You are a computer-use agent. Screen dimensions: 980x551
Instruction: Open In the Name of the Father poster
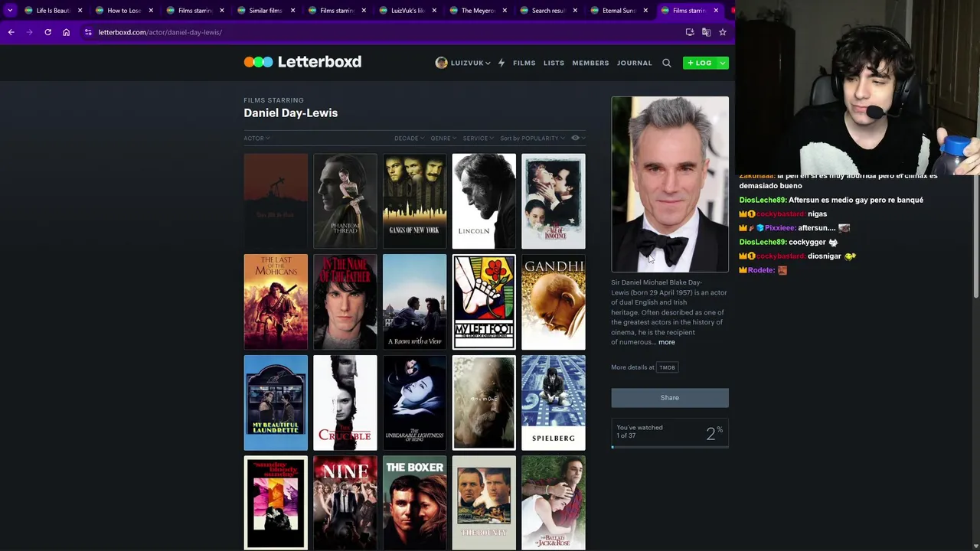[345, 302]
